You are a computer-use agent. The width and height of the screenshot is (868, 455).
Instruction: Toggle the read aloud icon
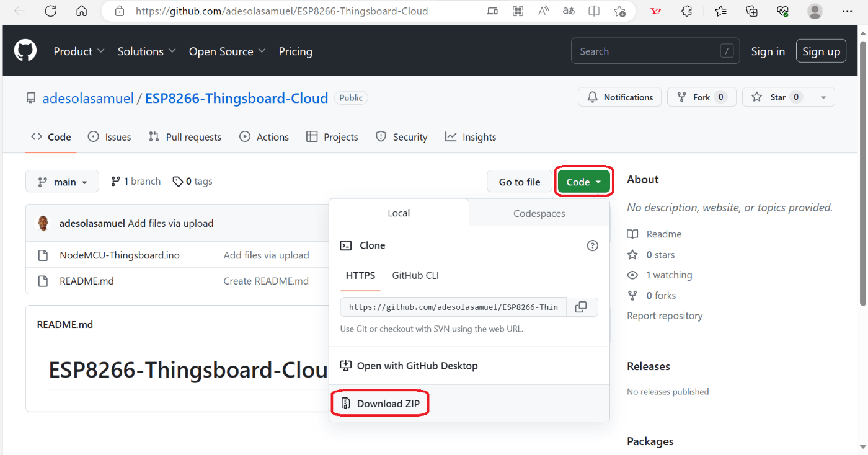(544, 11)
